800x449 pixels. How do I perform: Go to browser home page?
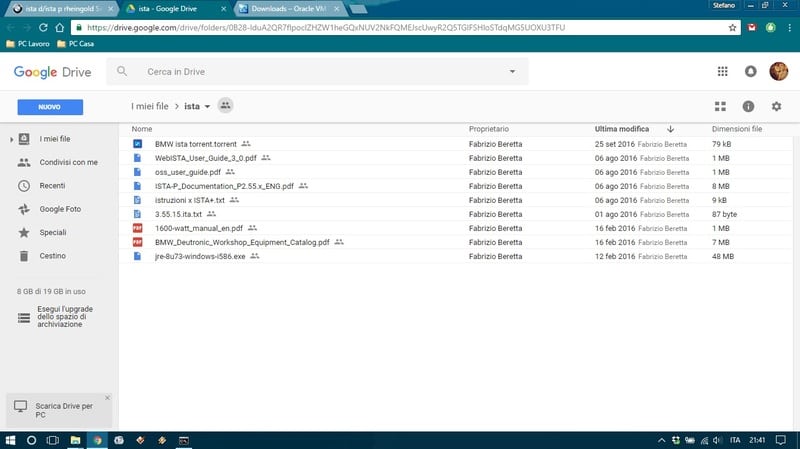point(60,28)
